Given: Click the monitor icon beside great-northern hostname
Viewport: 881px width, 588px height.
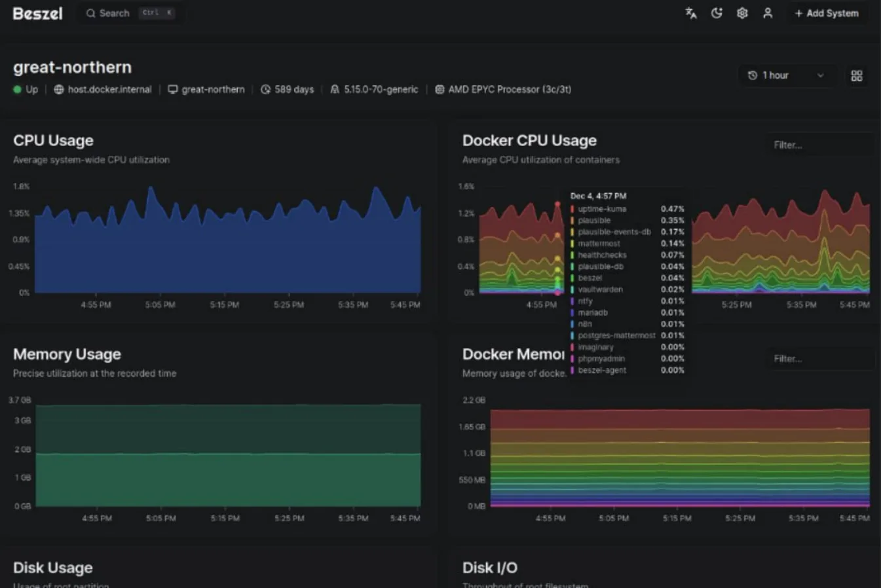Looking at the screenshot, I should (173, 90).
